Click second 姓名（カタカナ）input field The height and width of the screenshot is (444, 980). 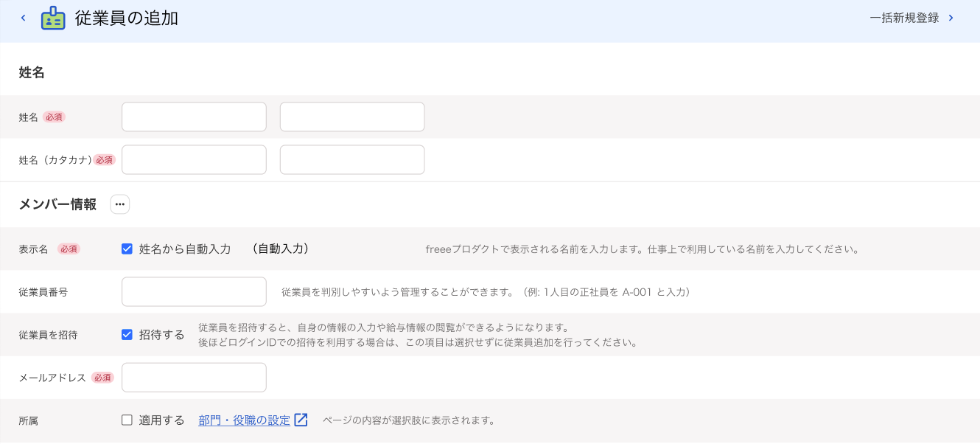(352, 159)
